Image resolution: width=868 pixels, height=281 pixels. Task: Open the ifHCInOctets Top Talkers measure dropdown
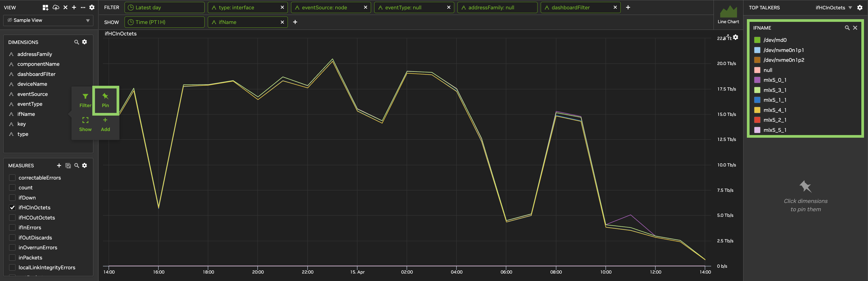coord(834,7)
